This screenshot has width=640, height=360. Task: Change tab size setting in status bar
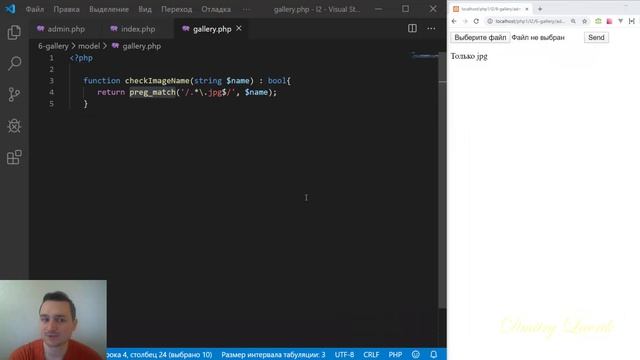click(x=273, y=355)
